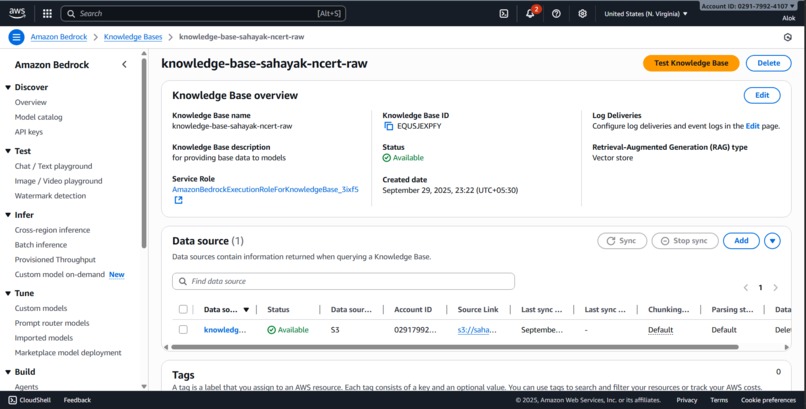Open Overview in the sidebar

click(x=30, y=102)
